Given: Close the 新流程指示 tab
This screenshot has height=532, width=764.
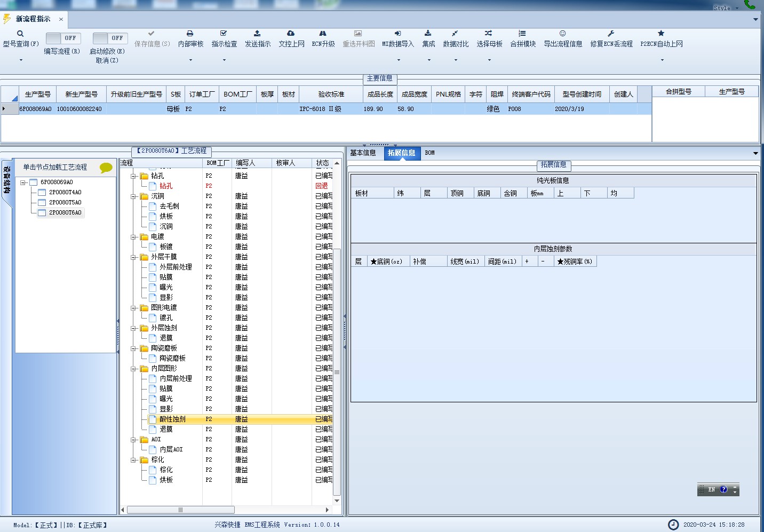Looking at the screenshot, I should (x=61, y=19).
